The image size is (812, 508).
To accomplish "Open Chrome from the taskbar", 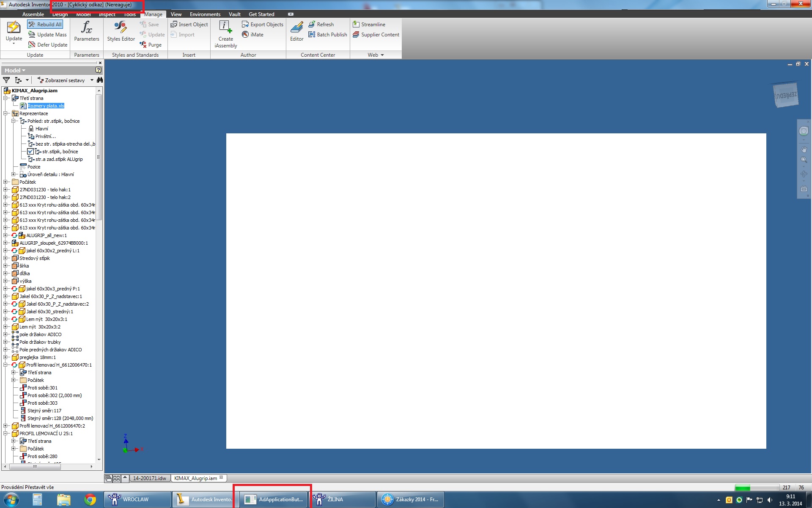I will click(90, 500).
